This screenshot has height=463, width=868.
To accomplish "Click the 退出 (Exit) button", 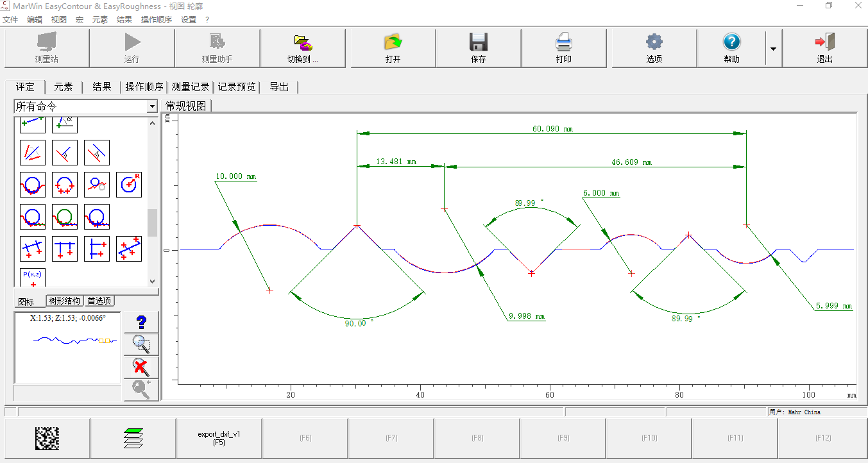I will pos(824,48).
